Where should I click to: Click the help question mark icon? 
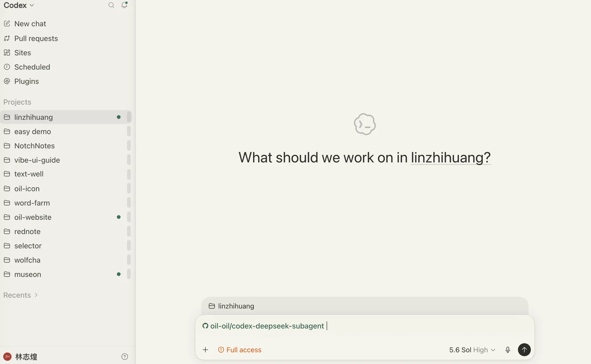click(124, 357)
